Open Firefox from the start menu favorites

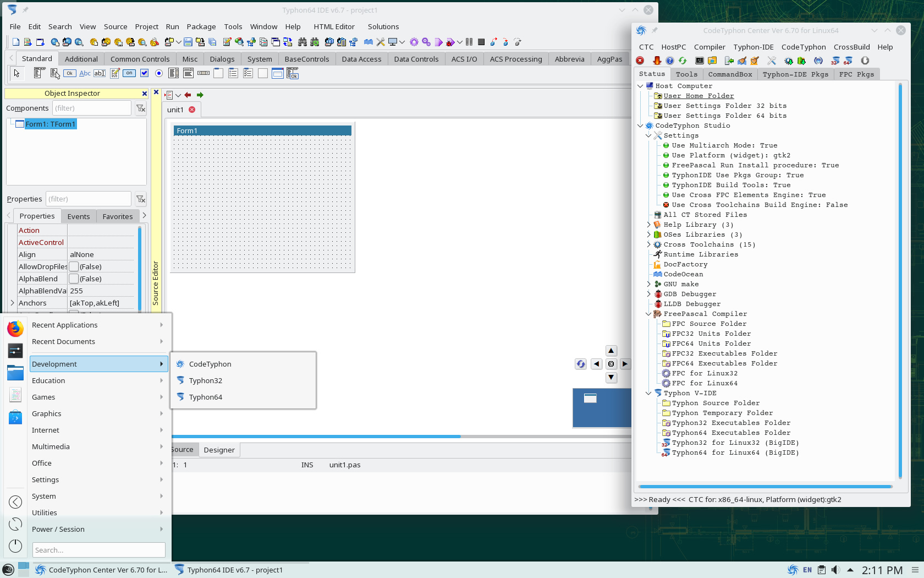(15, 329)
